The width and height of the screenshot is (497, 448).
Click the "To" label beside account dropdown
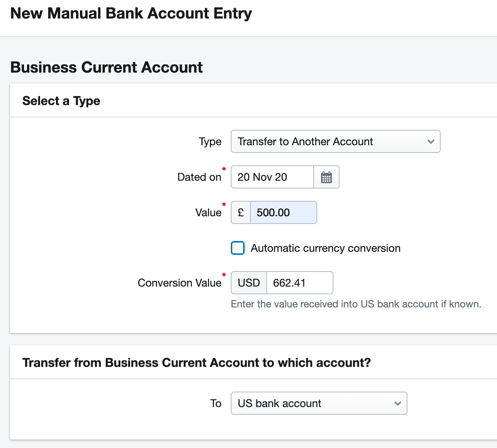coord(216,403)
